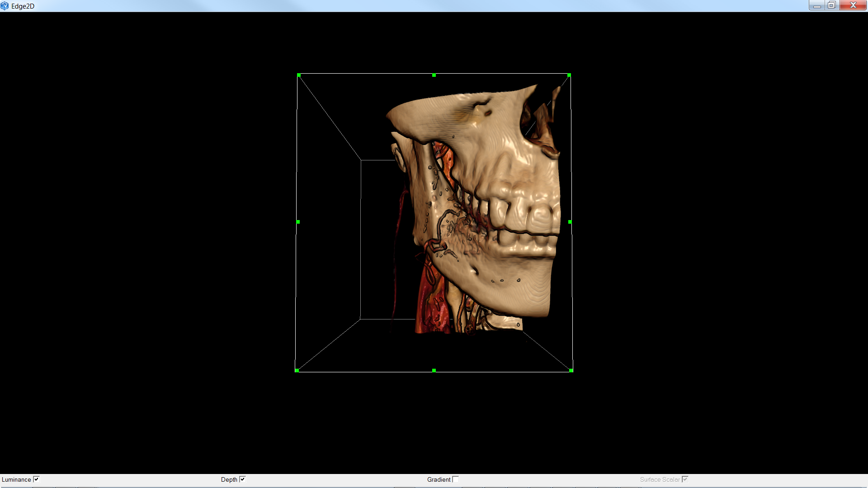Disable the Luminance checkbox
The width and height of the screenshot is (868, 488).
pyautogui.click(x=37, y=479)
